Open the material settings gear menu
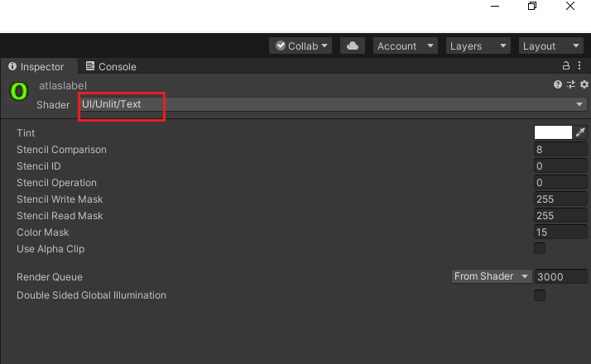This screenshot has width=591, height=364. pyautogui.click(x=584, y=84)
